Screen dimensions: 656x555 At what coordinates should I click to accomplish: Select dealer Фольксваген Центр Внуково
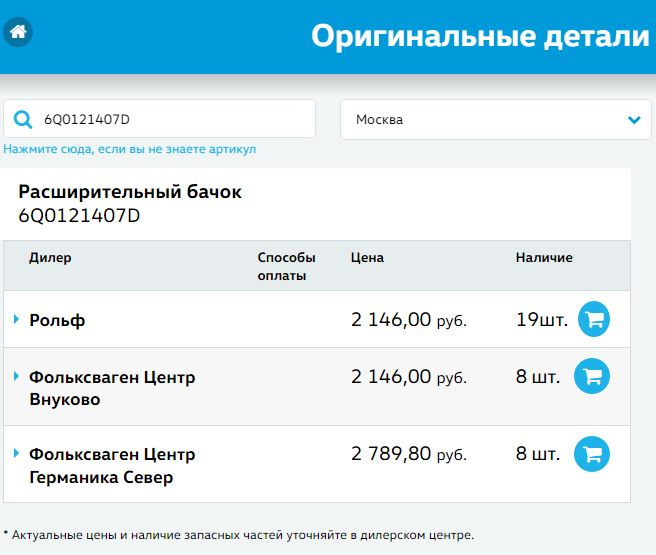tap(112, 388)
